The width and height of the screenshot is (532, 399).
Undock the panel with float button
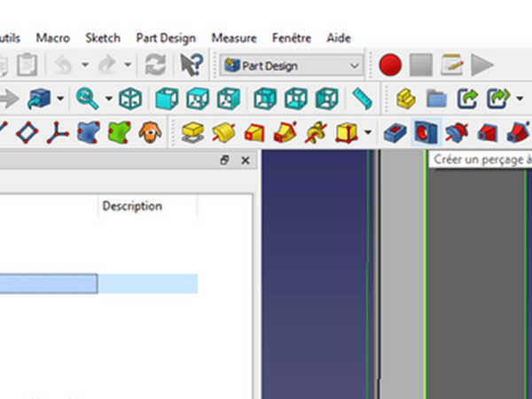(x=224, y=160)
